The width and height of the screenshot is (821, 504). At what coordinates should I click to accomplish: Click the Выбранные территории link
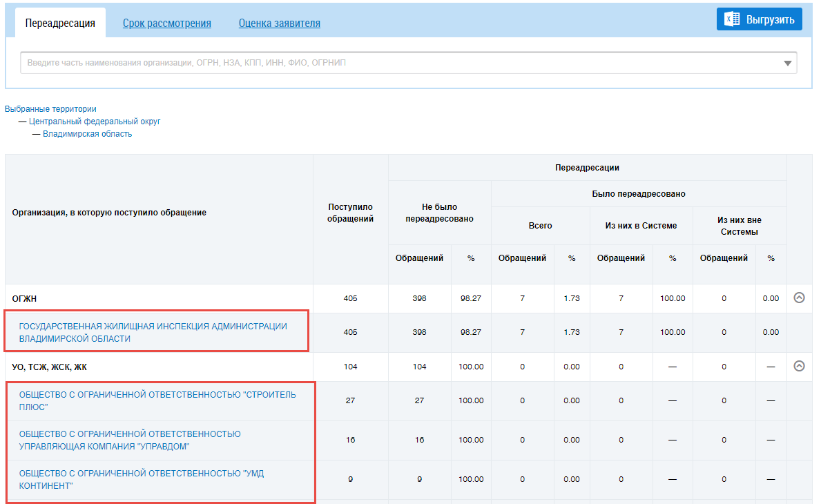tap(50, 109)
